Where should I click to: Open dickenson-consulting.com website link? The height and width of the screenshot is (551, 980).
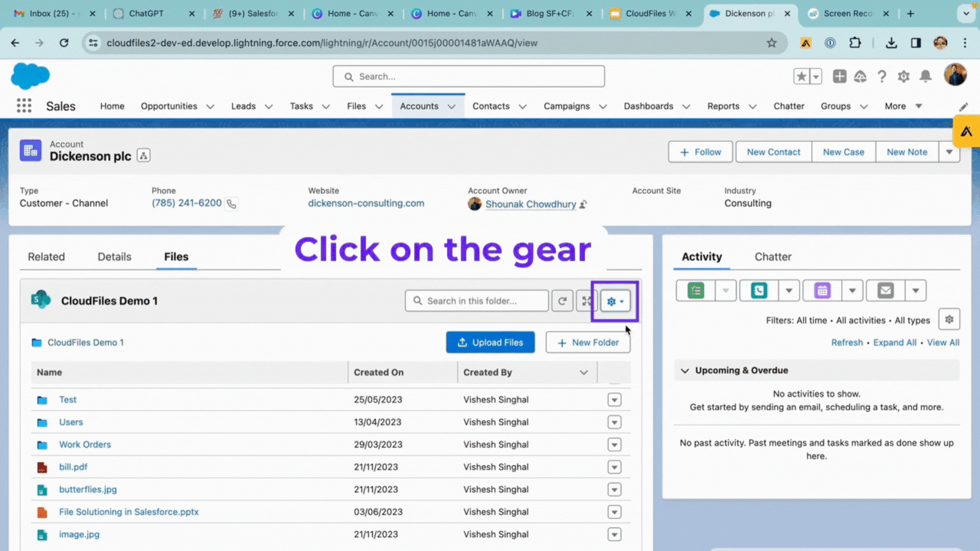pos(365,203)
